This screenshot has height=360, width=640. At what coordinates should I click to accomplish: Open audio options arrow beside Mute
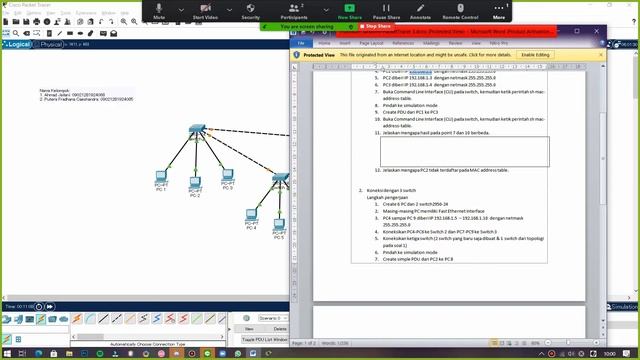coord(181,9)
